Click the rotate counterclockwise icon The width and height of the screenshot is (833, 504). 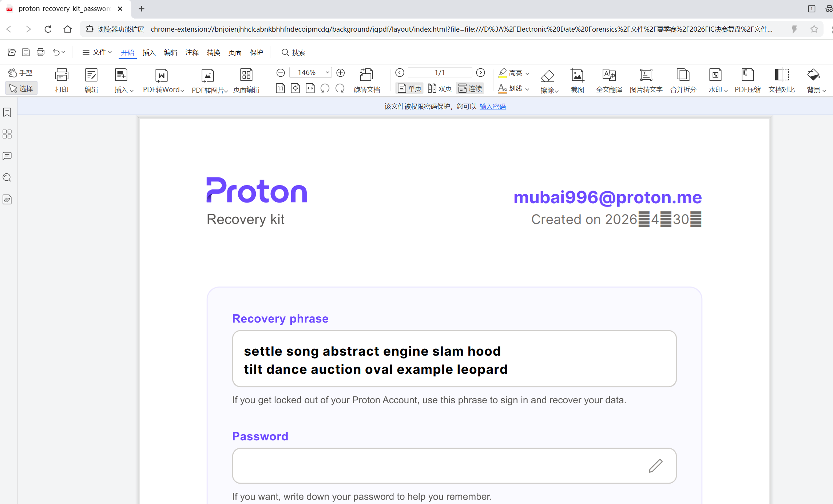pyautogui.click(x=325, y=88)
